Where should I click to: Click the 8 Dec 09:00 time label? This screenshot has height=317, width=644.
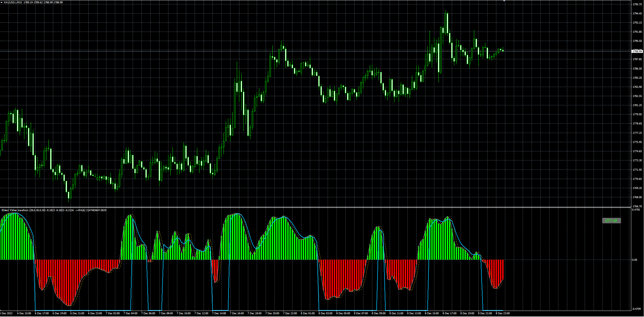pyautogui.click(x=379, y=313)
